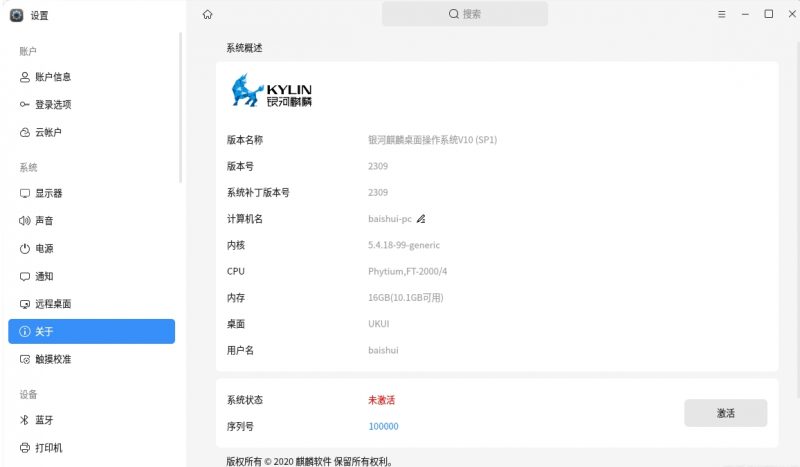Click the 版本名称 label
The width and height of the screenshot is (800, 467).
(245, 140)
